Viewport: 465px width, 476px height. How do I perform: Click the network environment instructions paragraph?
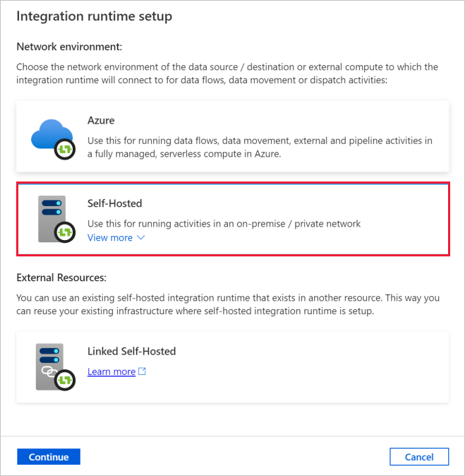(227, 73)
